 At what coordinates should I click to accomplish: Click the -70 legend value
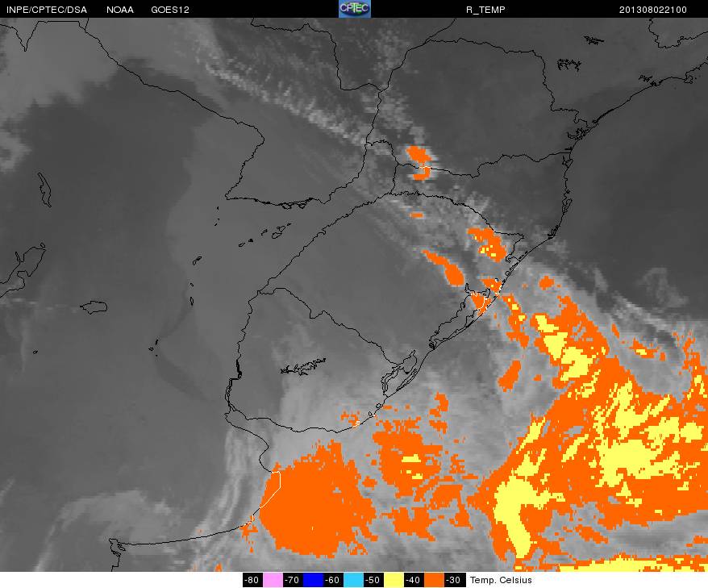[x=293, y=580]
